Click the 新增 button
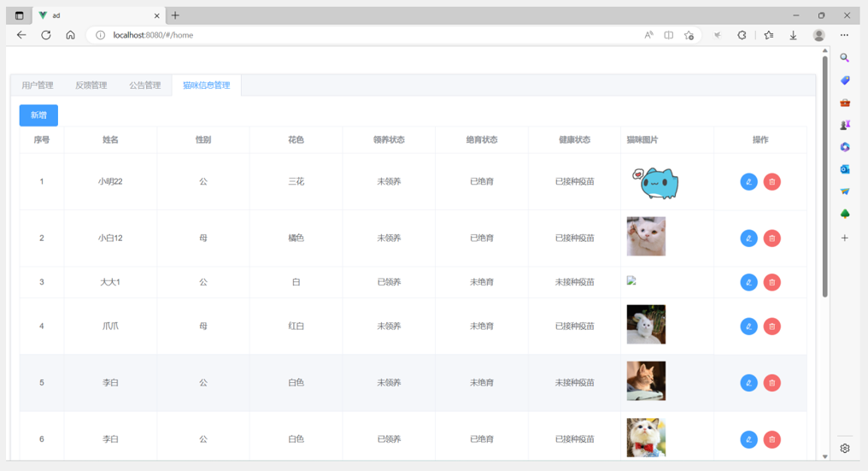The width and height of the screenshot is (868, 471). point(38,115)
